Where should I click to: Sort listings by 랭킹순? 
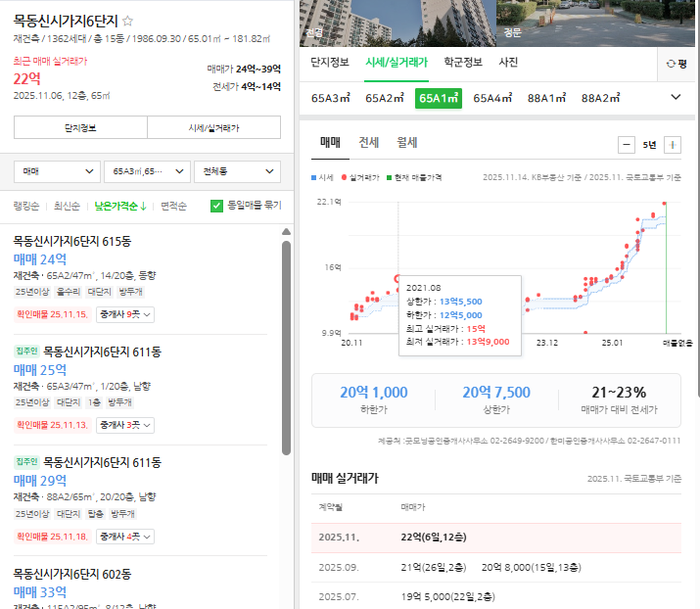click(25, 206)
